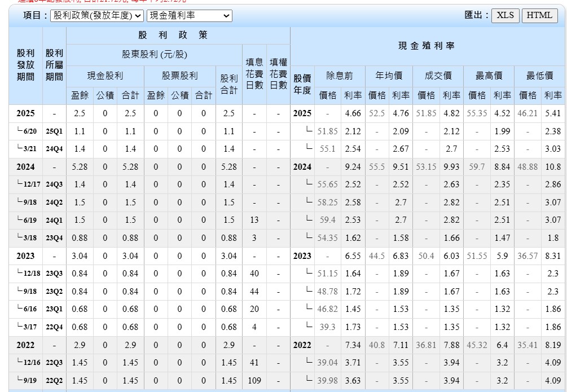
Task: Click the 25Q1 period cell
Action: [54, 131]
